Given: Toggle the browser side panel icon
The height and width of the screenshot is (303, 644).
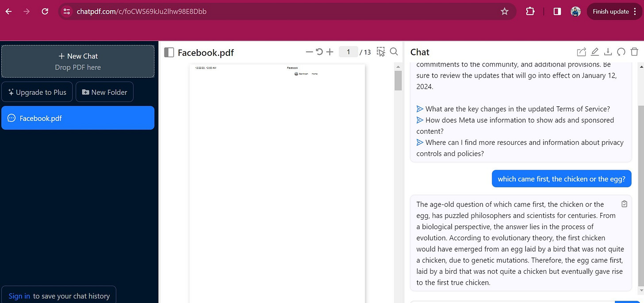Looking at the screenshot, I should 557,12.
